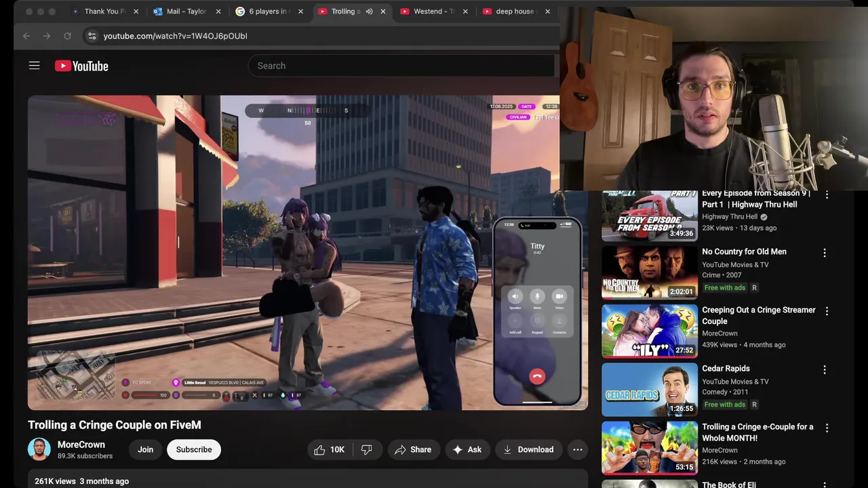
Task: Open the Cedar Rapids movie thumbnail
Action: [x=650, y=390]
